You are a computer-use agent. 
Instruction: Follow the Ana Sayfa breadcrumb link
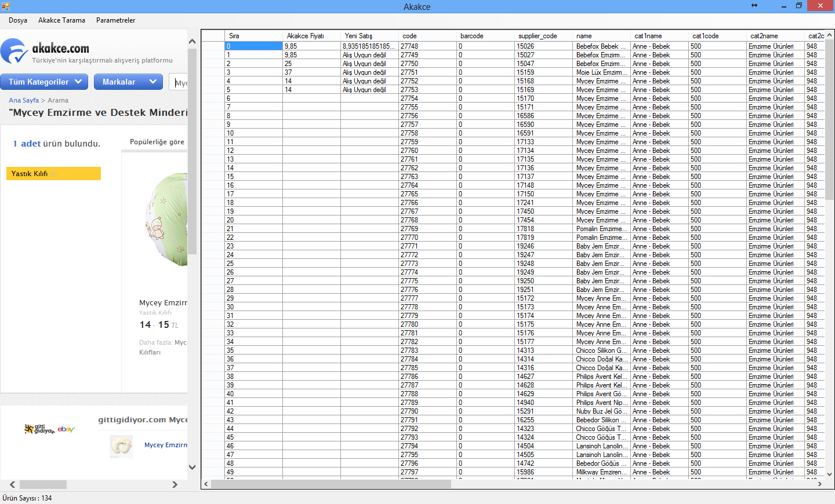(24, 100)
